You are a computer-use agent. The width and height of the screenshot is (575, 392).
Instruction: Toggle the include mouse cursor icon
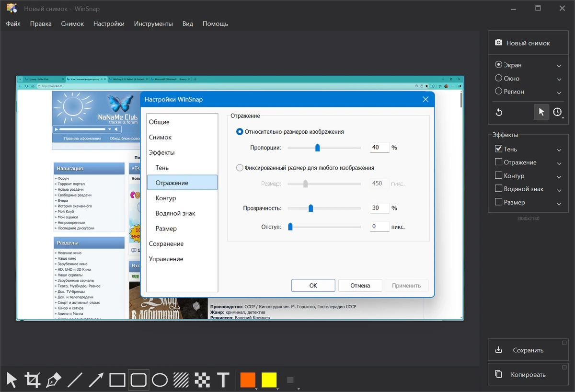[x=541, y=112]
